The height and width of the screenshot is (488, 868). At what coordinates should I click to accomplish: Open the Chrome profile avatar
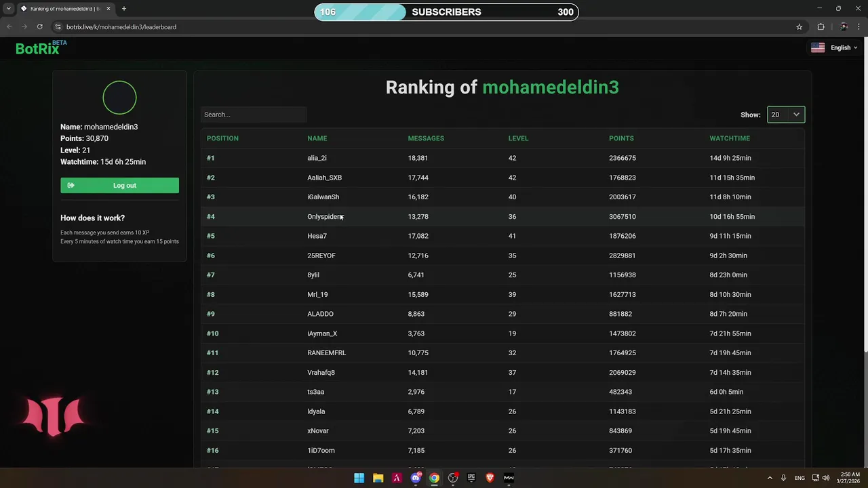coord(844,27)
